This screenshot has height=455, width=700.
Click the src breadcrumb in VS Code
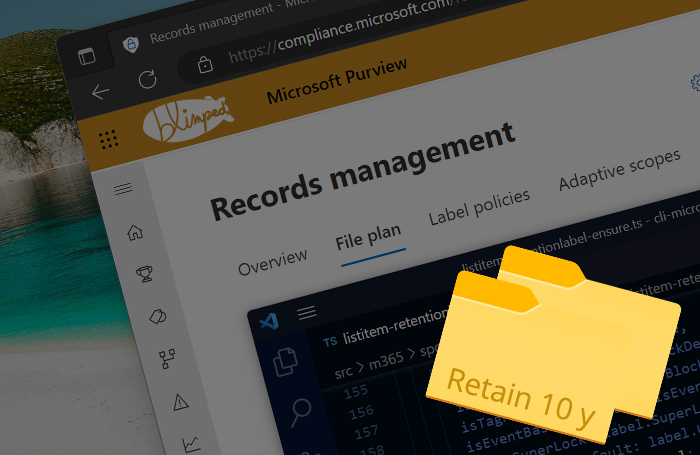[343, 372]
